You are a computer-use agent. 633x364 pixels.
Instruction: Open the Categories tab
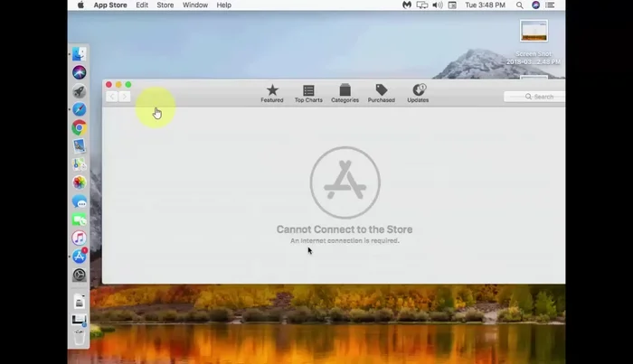point(345,94)
